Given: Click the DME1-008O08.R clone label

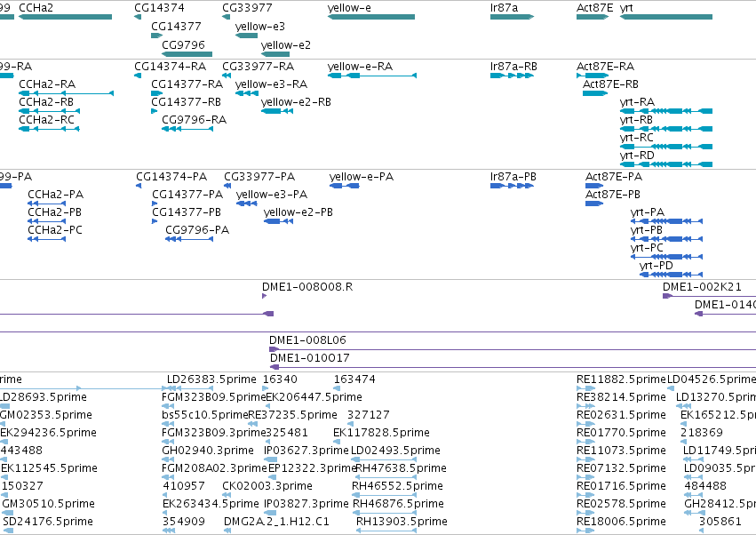Looking at the screenshot, I should click(307, 287).
